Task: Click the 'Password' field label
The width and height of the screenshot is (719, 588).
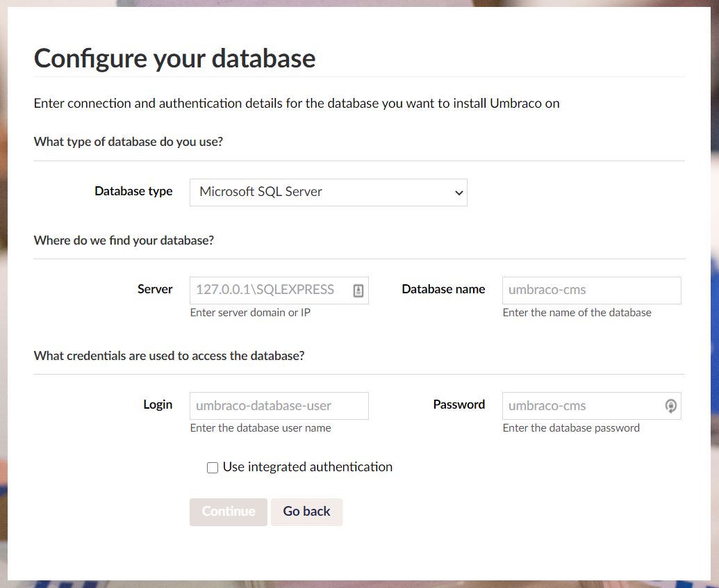Action: 459,405
